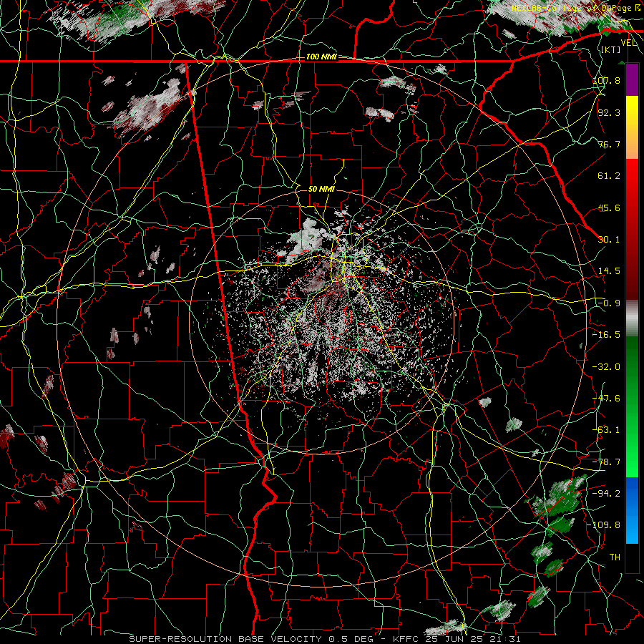
Task: Click the -47.6 velocity scale value
Action: pos(607,399)
